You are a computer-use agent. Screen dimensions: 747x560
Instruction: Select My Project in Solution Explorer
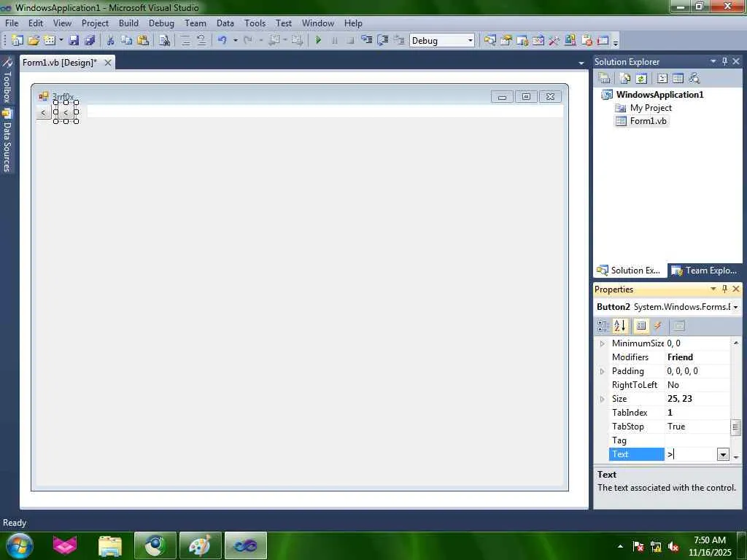(650, 108)
